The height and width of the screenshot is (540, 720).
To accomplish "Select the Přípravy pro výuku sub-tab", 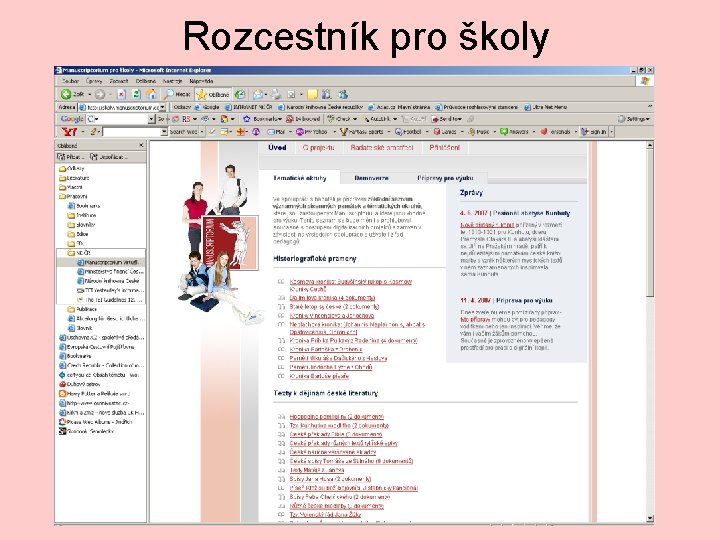I will (445, 178).
